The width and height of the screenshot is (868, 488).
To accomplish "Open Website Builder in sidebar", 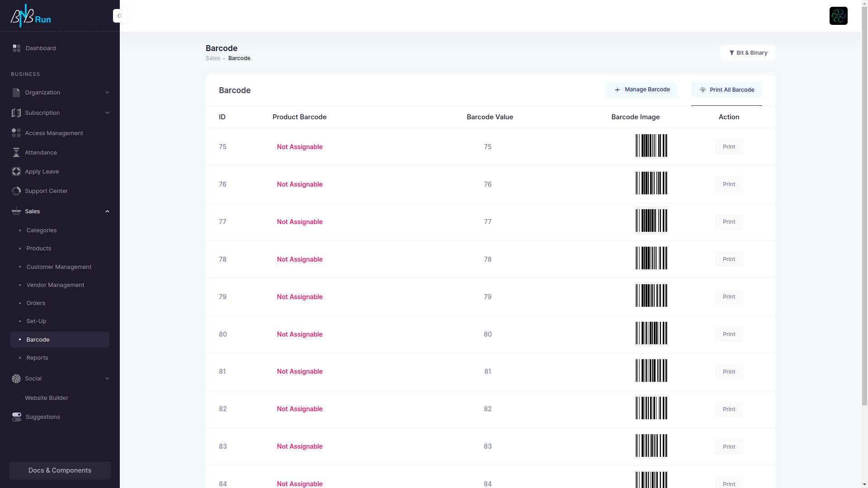I will [x=60, y=398].
